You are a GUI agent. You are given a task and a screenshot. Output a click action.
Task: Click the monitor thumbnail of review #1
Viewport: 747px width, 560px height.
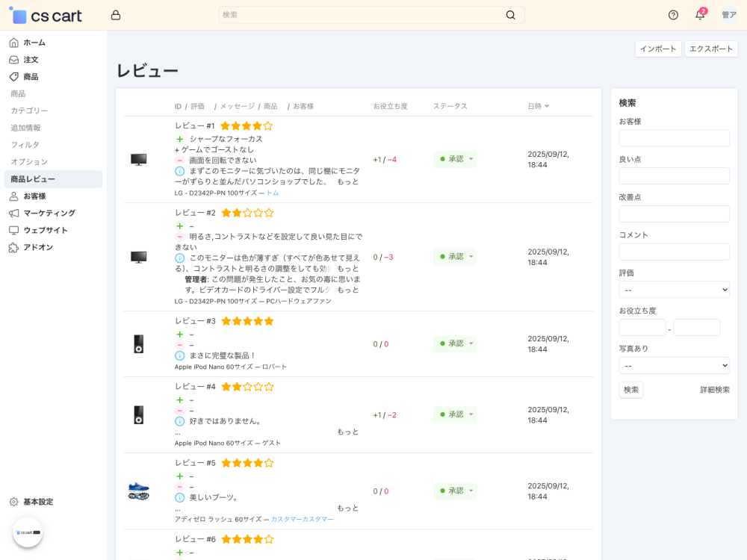click(138, 159)
